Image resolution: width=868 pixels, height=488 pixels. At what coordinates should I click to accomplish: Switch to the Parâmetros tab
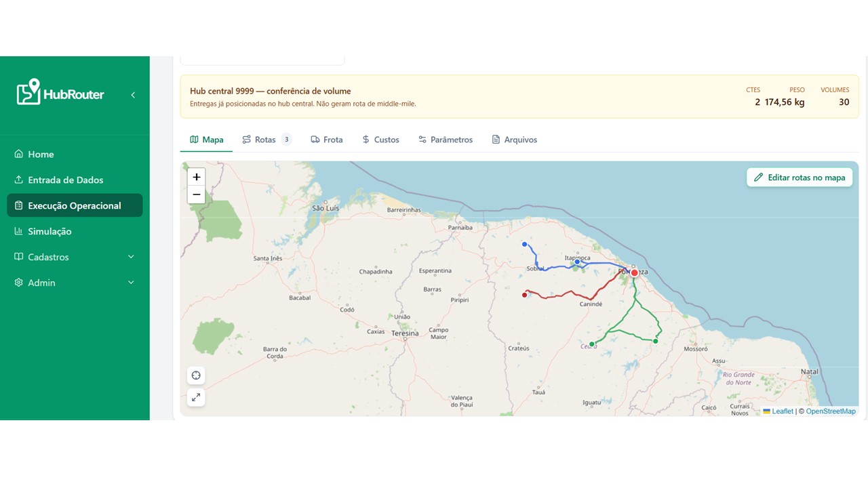tap(445, 140)
